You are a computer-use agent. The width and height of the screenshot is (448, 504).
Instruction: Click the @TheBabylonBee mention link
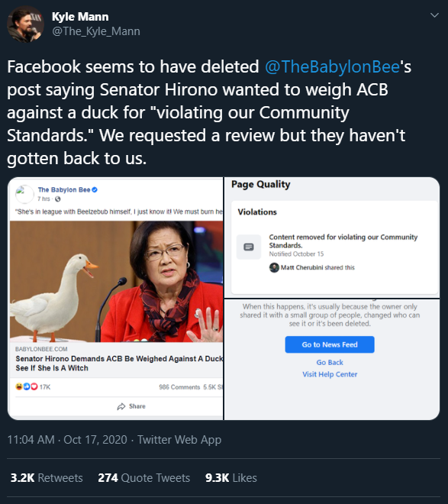[x=332, y=66]
